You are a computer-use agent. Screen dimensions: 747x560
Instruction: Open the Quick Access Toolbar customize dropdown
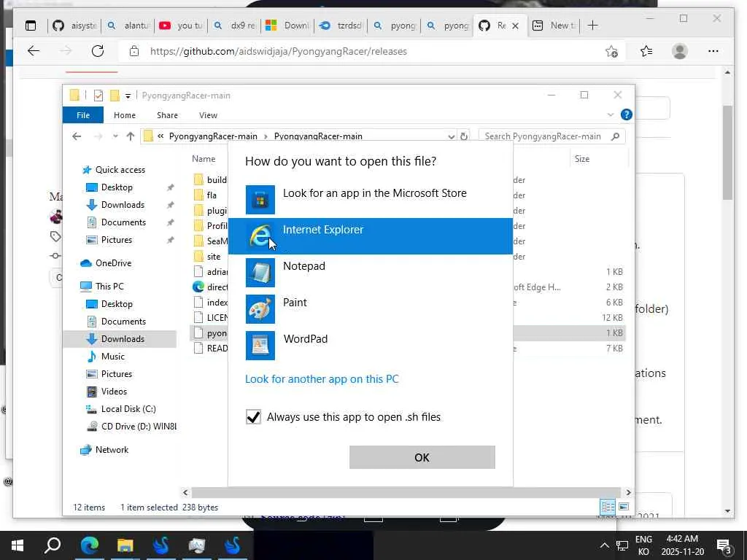[x=128, y=96]
